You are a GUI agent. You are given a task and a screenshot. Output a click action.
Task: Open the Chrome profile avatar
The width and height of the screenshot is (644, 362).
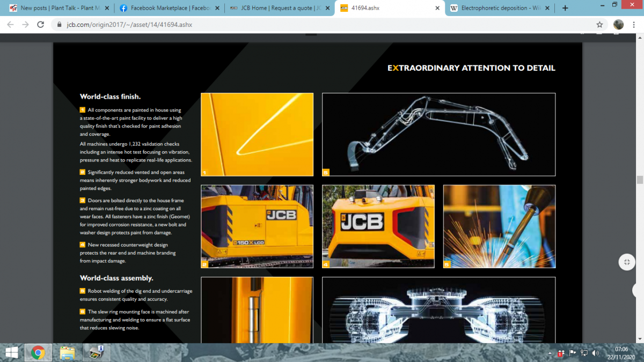click(618, 25)
